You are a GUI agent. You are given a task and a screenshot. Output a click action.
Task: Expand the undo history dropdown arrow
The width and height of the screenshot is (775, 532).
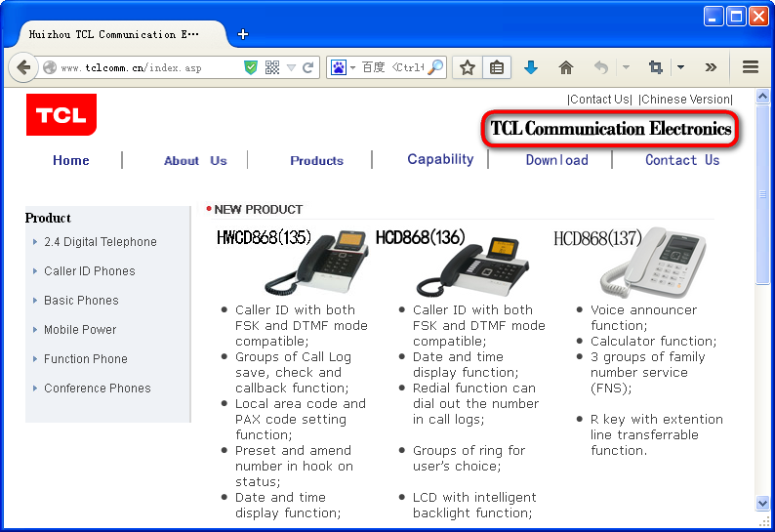point(626,66)
